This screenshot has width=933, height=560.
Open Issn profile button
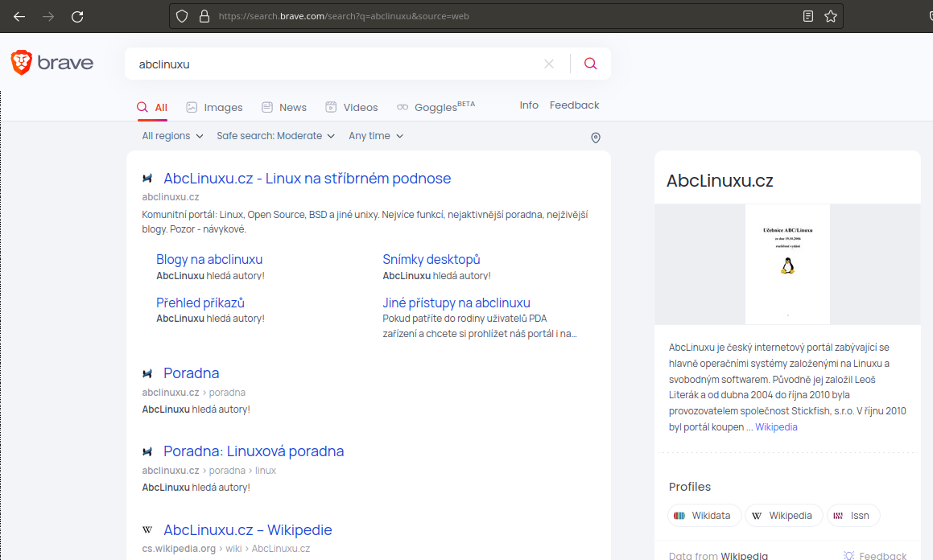tap(853, 516)
